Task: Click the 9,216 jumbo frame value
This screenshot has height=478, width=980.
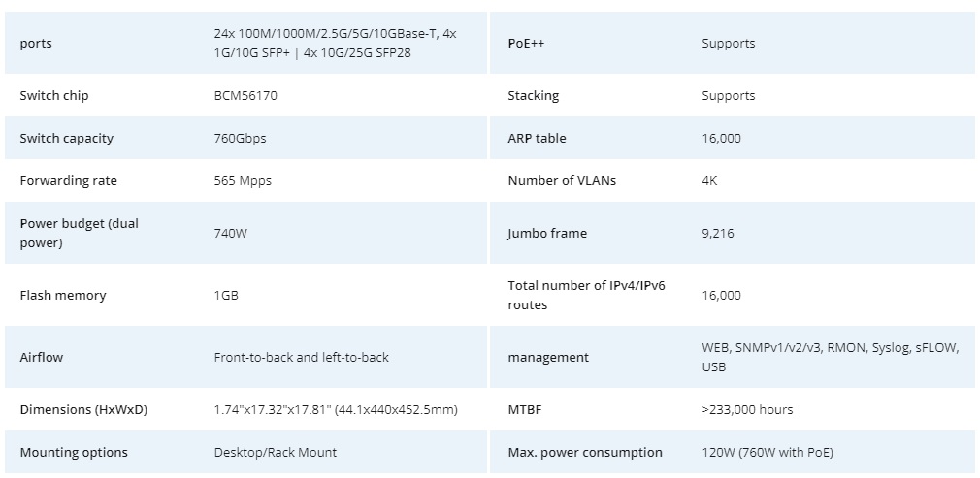Action: [718, 234]
